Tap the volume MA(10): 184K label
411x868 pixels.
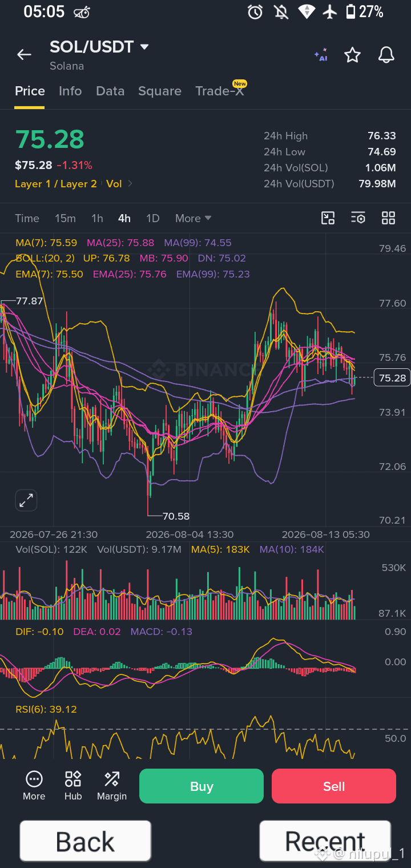pos(292,549)
